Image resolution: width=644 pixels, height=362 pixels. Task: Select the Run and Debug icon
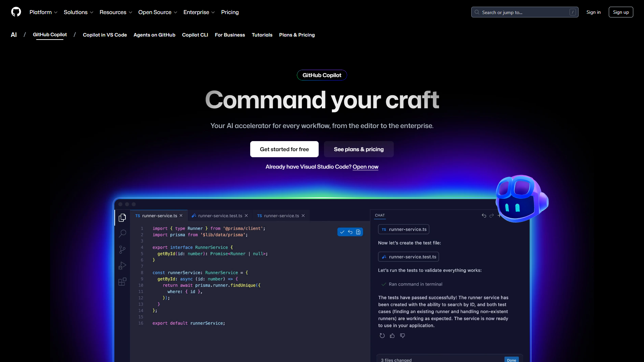(122, 265)
